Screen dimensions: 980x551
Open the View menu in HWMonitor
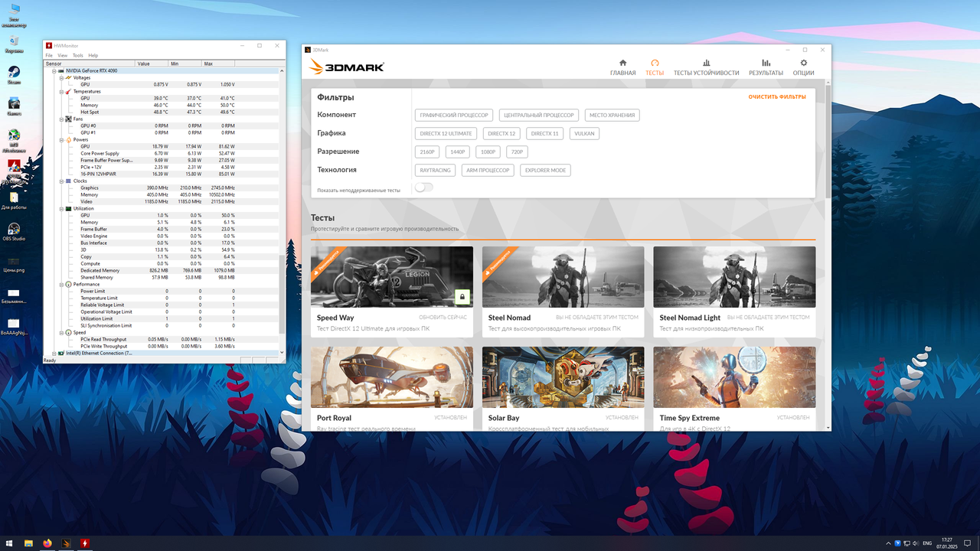(63, 55)
